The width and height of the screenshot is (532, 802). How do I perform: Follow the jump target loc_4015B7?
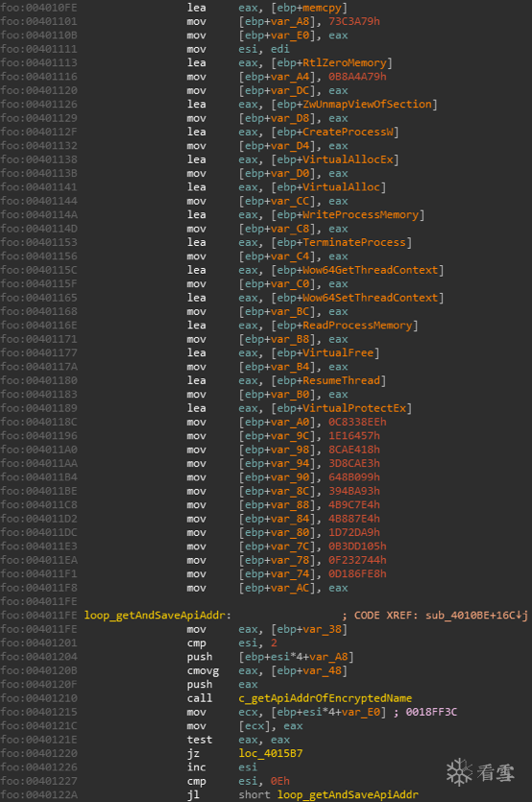(x=271, y=753)
